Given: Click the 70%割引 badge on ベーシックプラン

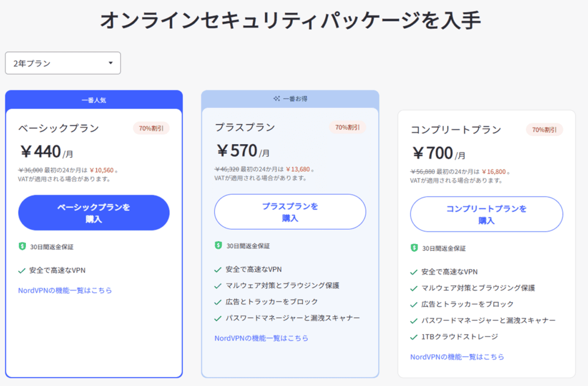Looking at the screenshot, I should point(151,128).
